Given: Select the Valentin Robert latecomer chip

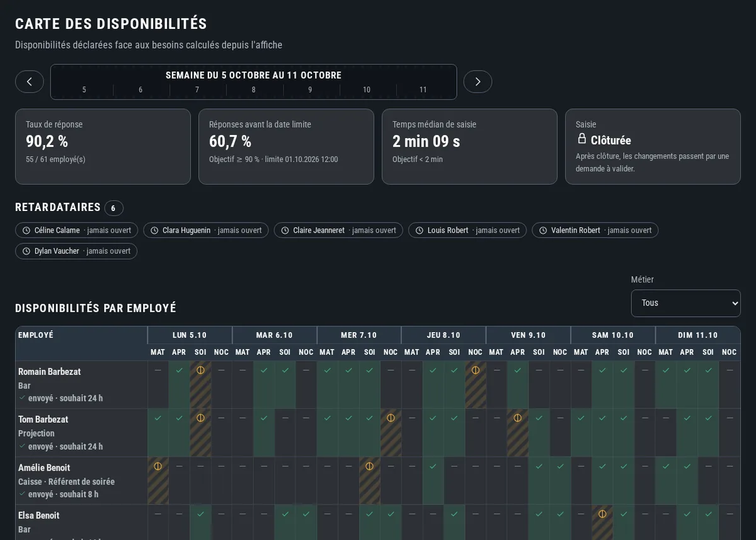Looking at the screenshot, I should tap(595, 231).
